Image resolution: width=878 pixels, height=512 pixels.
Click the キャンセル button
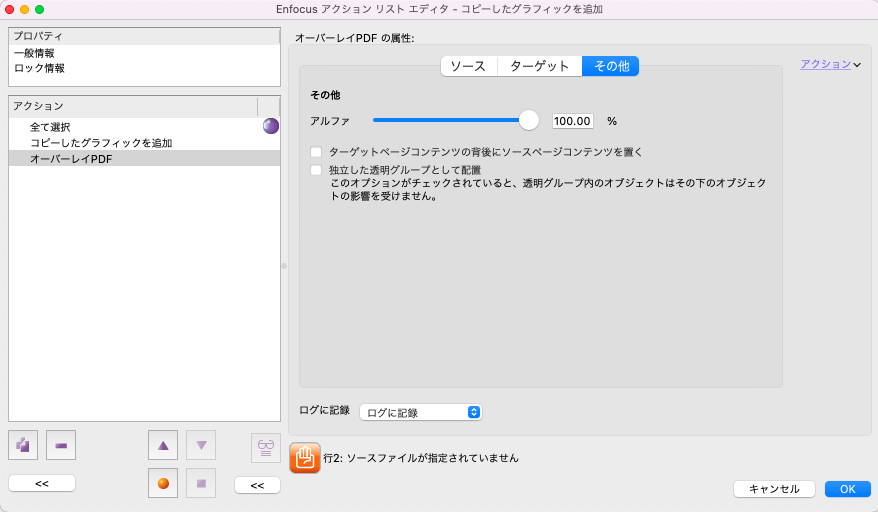[774, 489]
